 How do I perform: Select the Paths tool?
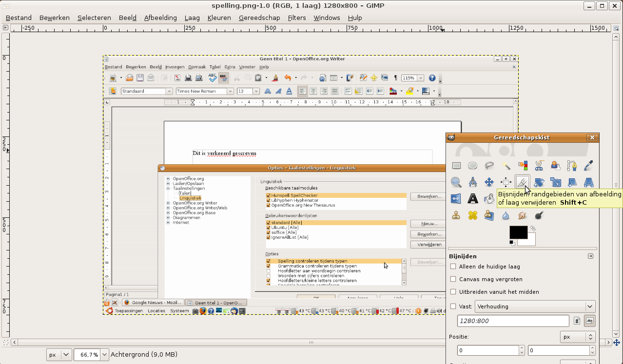click(572, 166)
